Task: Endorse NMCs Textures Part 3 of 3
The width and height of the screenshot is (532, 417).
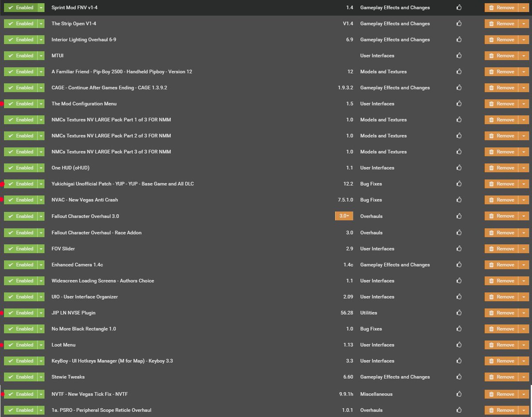Action: coord(459,152)
